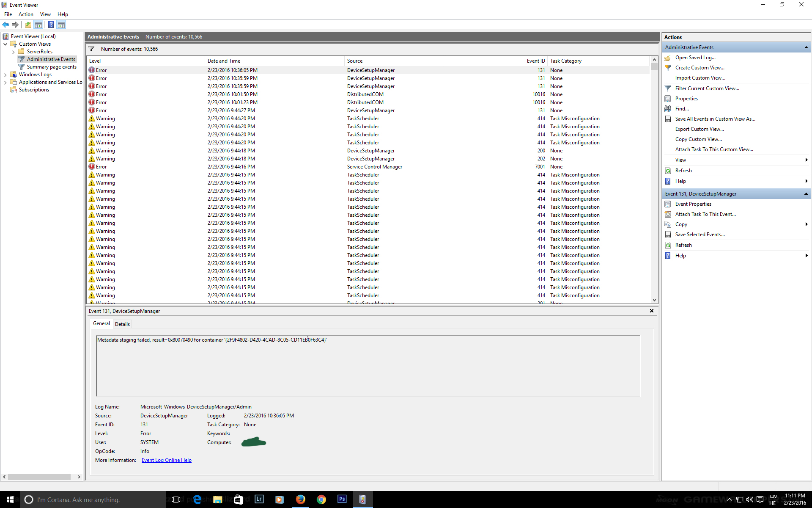812x508 pixels.
Task: Open Google Chrome from taskbar
Action: [321, 500]
